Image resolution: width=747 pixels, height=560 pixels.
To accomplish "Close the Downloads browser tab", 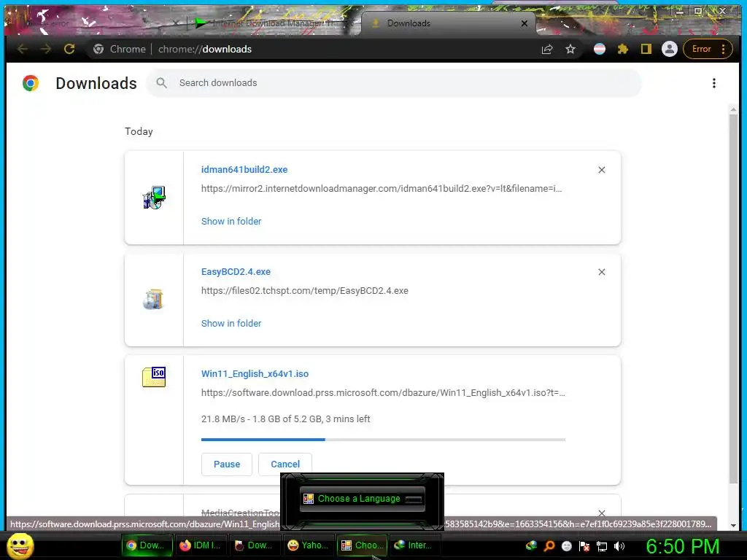I will click(525, 23).
